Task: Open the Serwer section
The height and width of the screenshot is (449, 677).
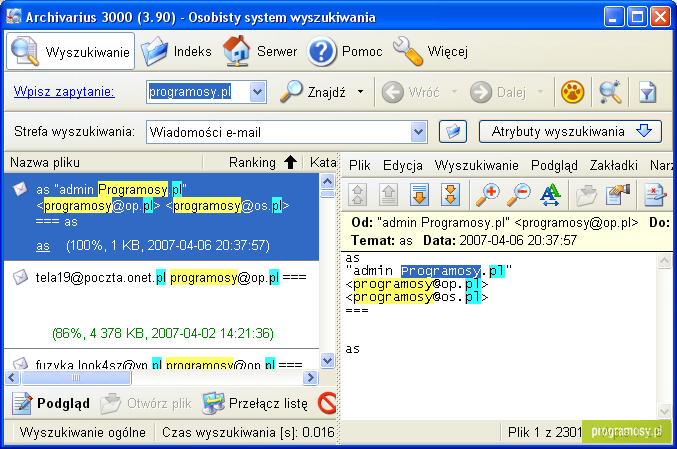Action: click(x=260, y=51)
